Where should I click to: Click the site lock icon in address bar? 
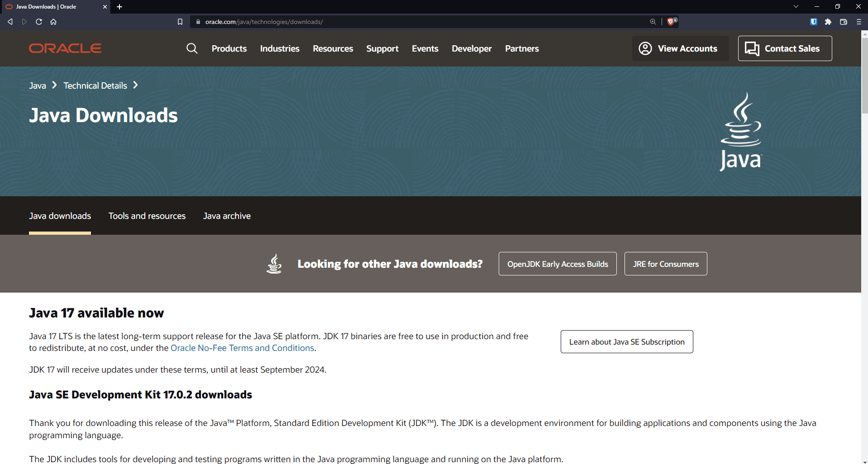point(198,22)
